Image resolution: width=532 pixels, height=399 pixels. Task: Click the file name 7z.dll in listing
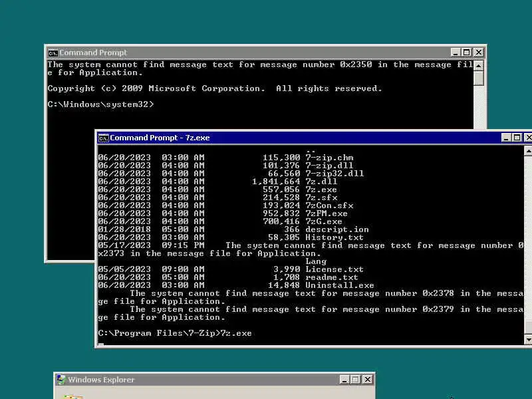click(321, 182)
